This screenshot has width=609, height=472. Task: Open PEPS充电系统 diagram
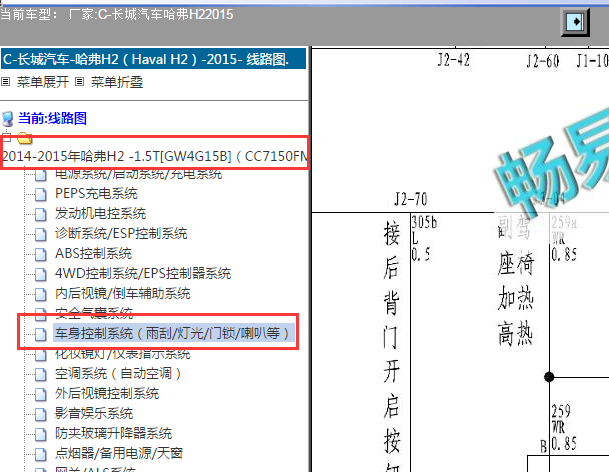click(96, 193)
